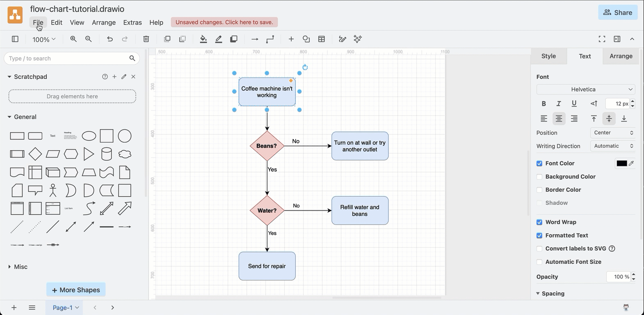
Task: Delete selection with trash icon
Action: coord(146,39)
